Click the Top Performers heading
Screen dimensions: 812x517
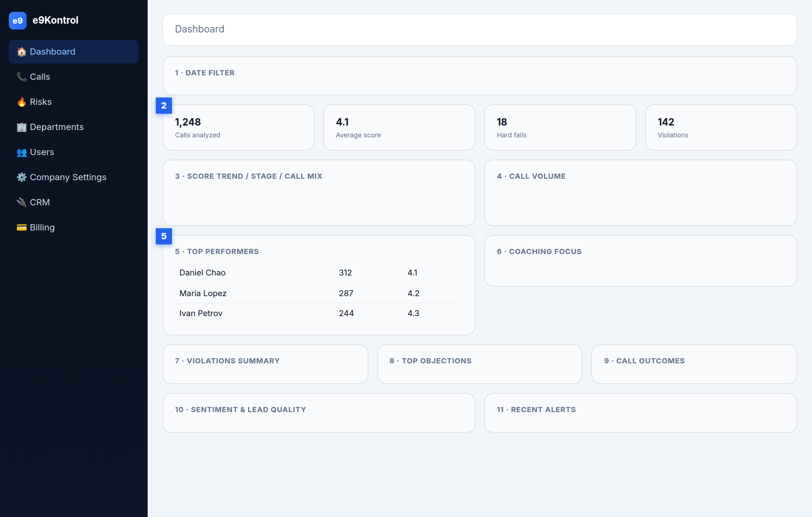tap(217, 251)
